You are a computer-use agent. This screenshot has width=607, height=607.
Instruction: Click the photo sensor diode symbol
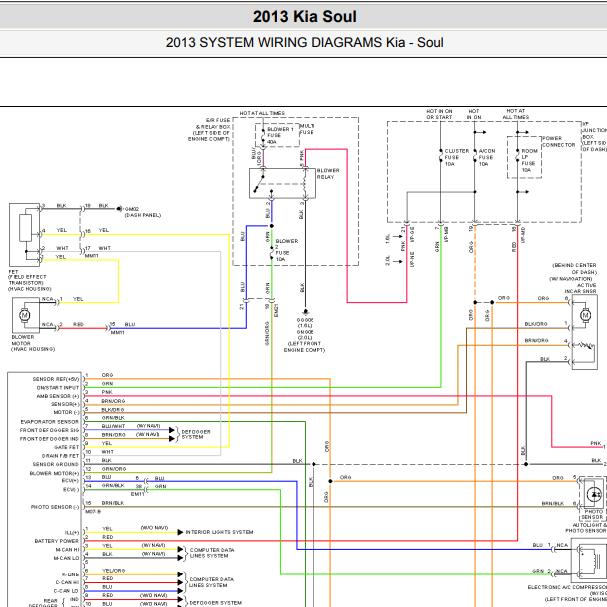[x=594, y=494]
